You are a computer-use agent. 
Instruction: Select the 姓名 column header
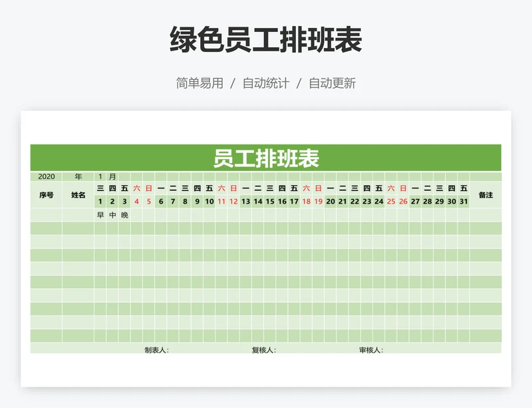tap(78, 195)
